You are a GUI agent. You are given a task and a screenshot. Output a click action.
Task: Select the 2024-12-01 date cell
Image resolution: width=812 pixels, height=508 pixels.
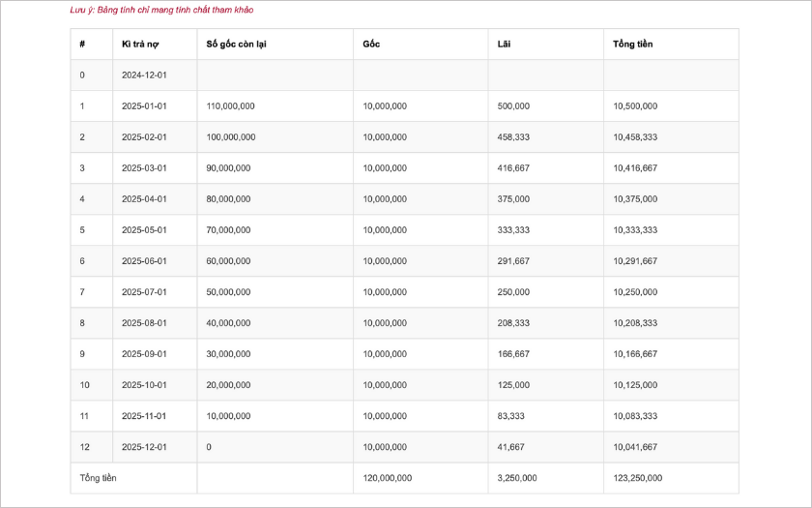144,75
